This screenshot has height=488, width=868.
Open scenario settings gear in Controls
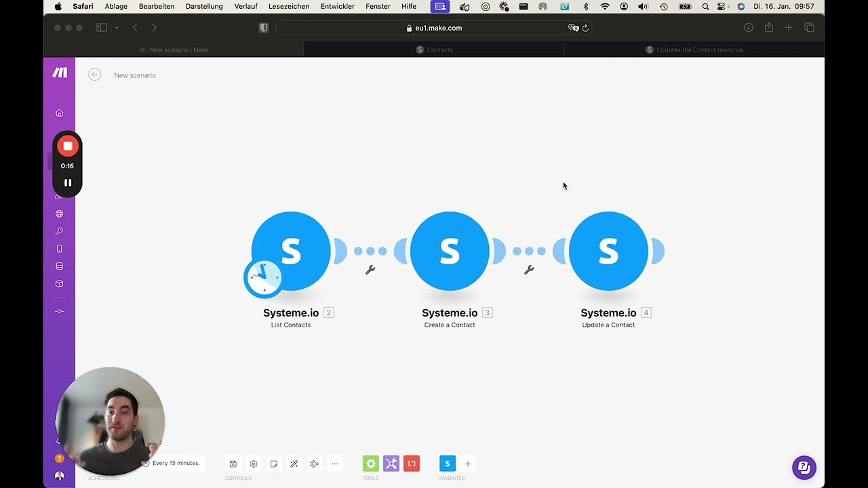(x=254, y=464)
